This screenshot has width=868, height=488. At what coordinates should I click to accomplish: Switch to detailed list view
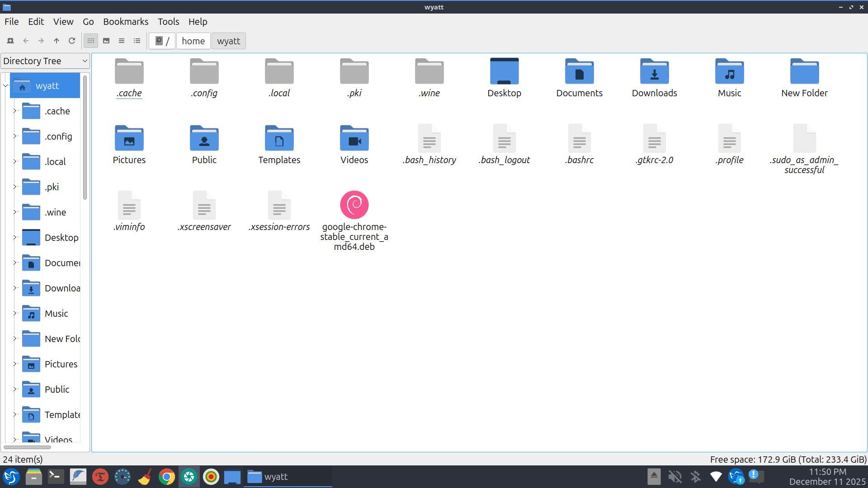click(x=137, y=41)
